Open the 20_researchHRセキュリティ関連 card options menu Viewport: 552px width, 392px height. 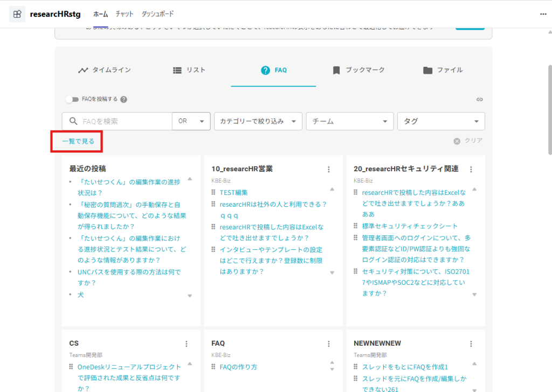coord(471,169)
